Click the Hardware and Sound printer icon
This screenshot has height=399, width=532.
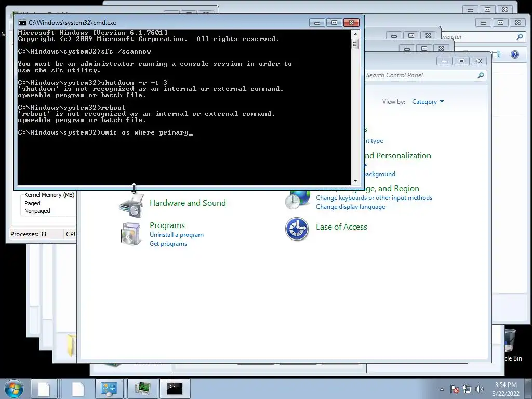[x=131, y=205]
